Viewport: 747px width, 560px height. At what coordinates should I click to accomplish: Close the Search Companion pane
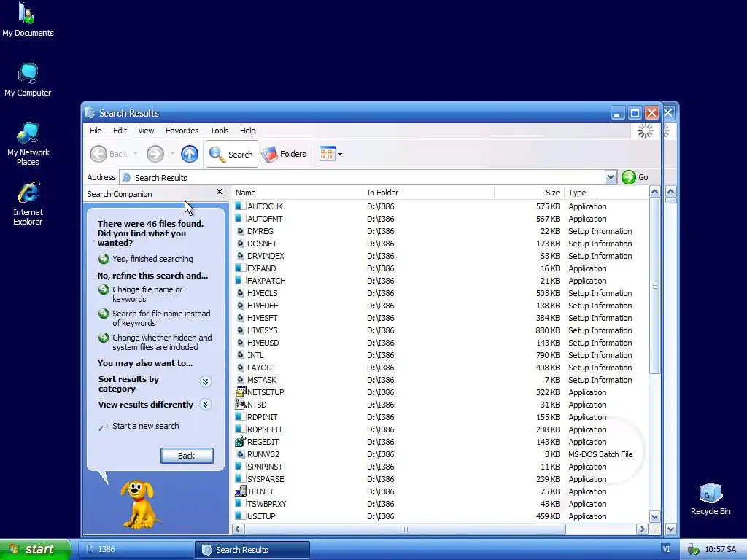tap(219, 192)
